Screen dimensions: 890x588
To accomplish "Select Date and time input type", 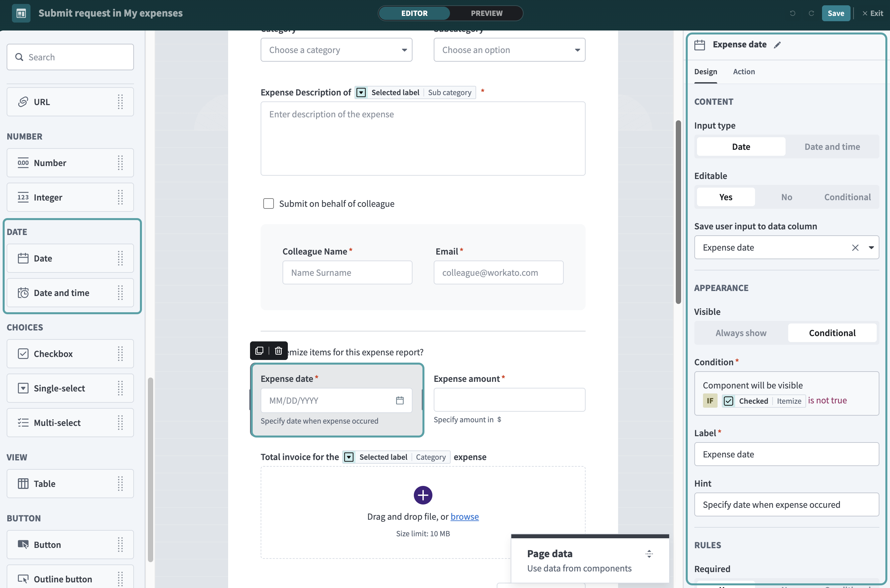I will pos(832,147).
